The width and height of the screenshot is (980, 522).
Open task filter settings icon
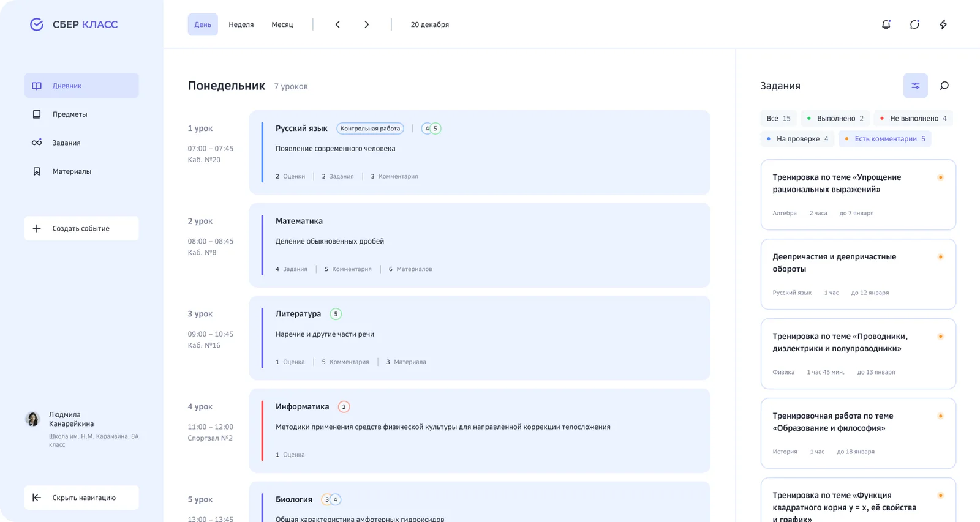click(915, 86)
